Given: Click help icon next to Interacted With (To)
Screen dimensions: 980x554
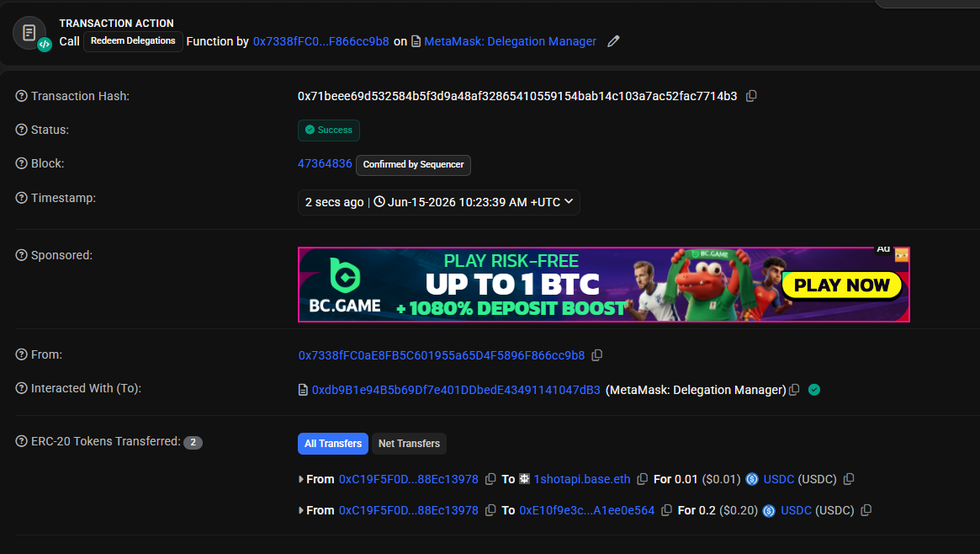Looking at the screenshot, I should click(x=21, y=387).
